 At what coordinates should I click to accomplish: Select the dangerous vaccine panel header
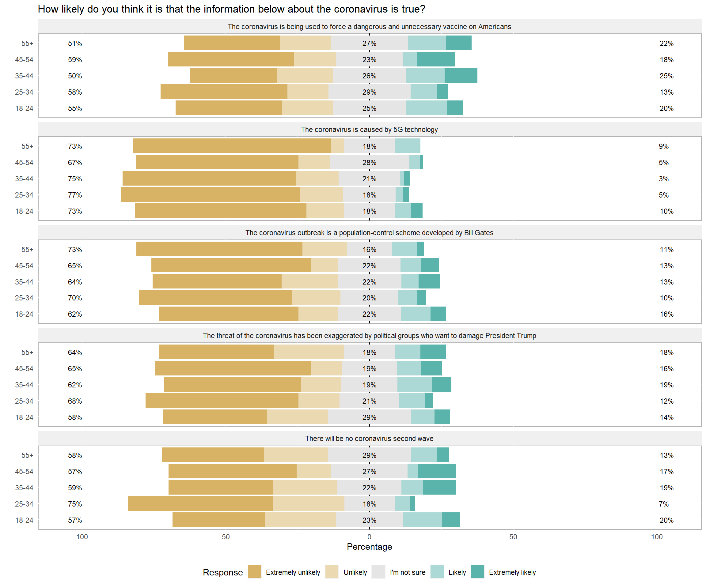pyautogui.click(x=369, y=27)
